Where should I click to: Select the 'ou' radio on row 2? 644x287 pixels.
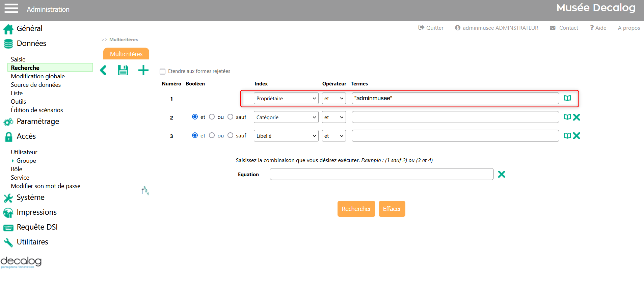tap(212, 117)
